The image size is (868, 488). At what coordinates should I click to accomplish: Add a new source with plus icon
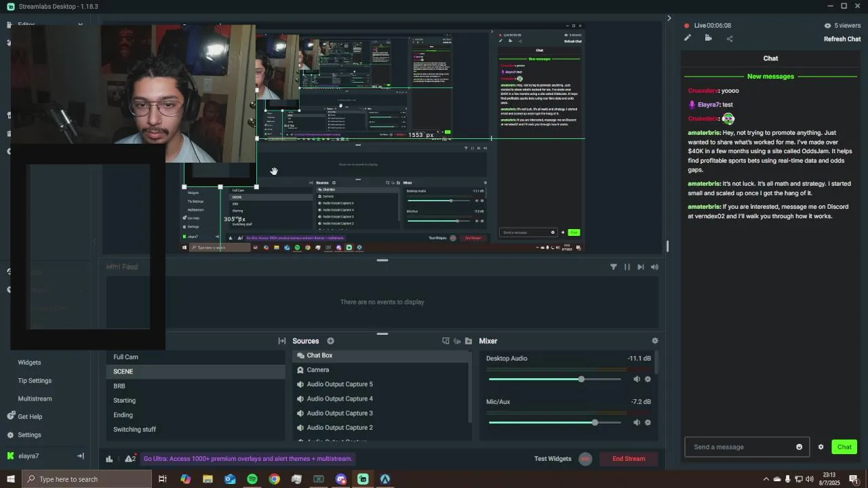click(x=330, y=341)
